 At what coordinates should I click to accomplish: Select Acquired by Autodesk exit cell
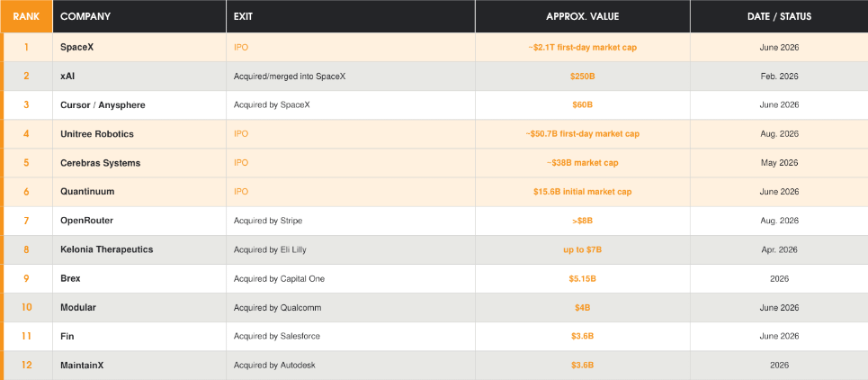point(351,365)
